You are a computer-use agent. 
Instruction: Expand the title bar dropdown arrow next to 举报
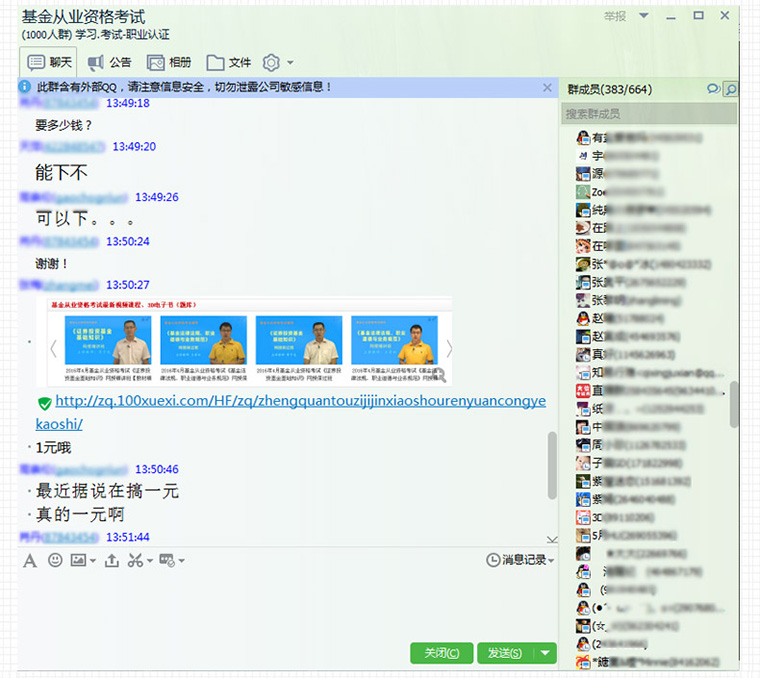click(643, 16)
